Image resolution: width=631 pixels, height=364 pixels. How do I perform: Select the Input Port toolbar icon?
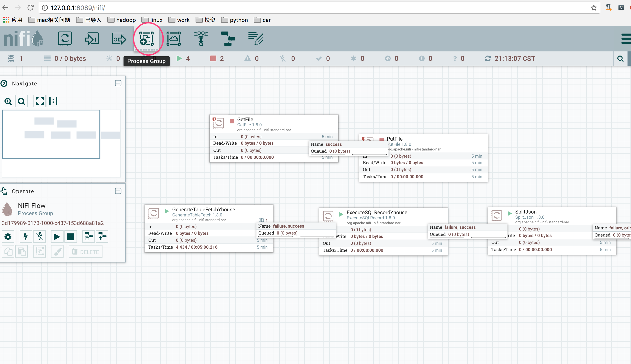click(92, 39)
